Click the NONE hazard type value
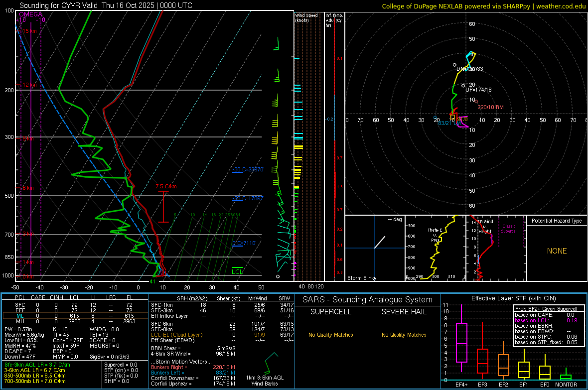 point(557,251)
